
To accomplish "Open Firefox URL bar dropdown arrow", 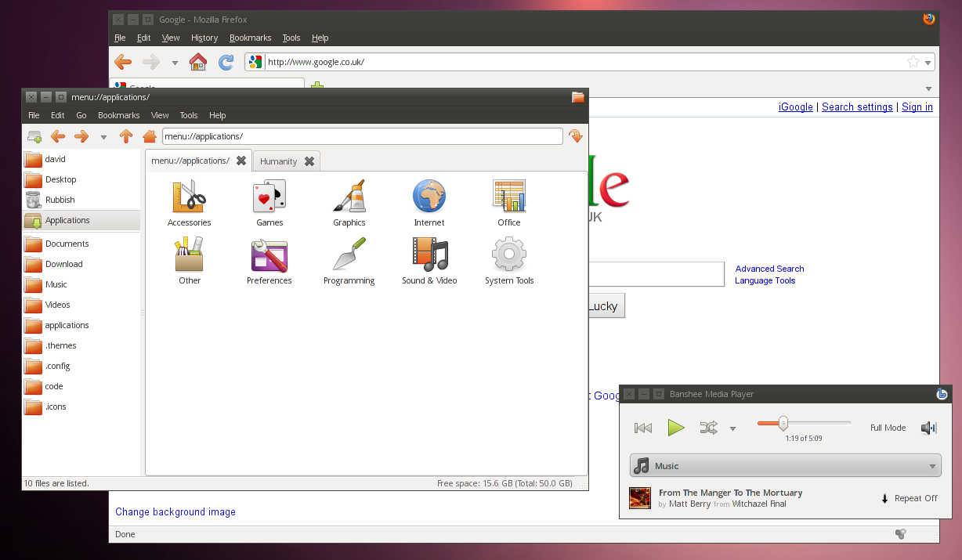I will [928, 63].
